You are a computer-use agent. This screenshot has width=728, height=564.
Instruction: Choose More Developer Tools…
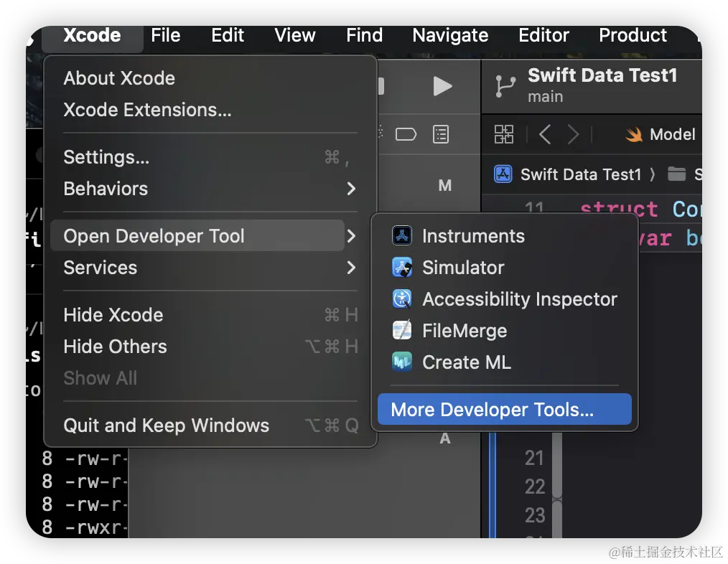505,410
